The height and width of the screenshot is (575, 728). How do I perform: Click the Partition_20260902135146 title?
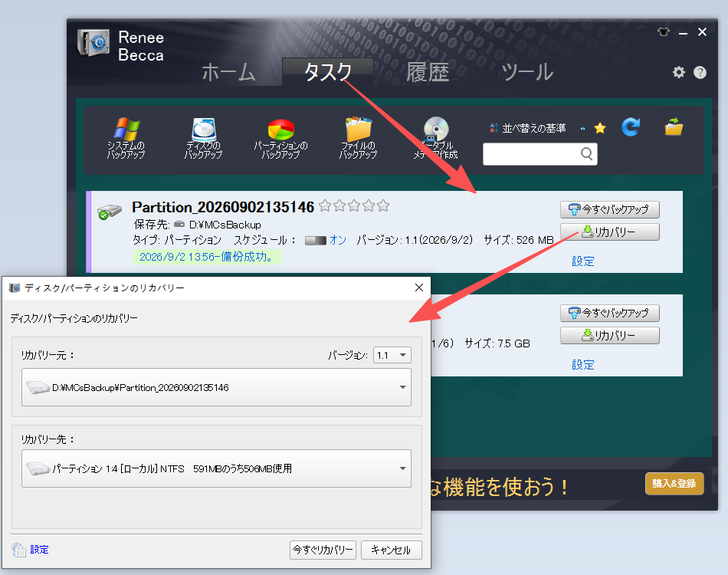pos(223,207)
